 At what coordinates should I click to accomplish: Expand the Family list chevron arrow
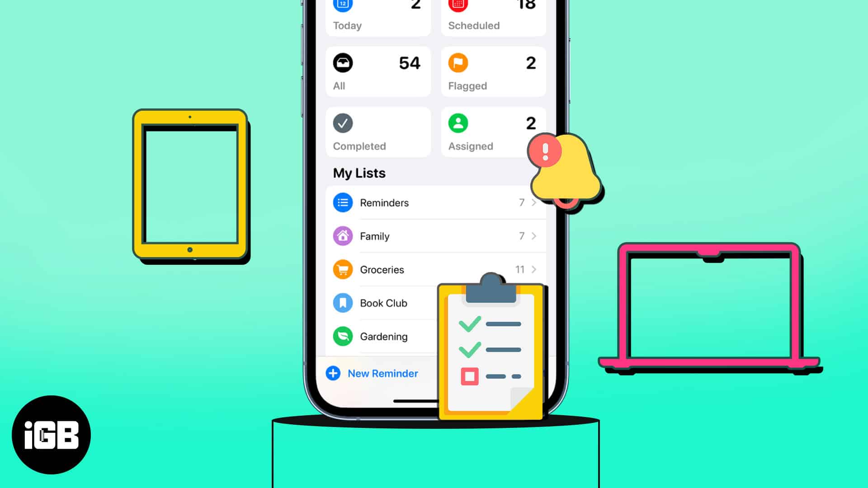coord(534,236)
